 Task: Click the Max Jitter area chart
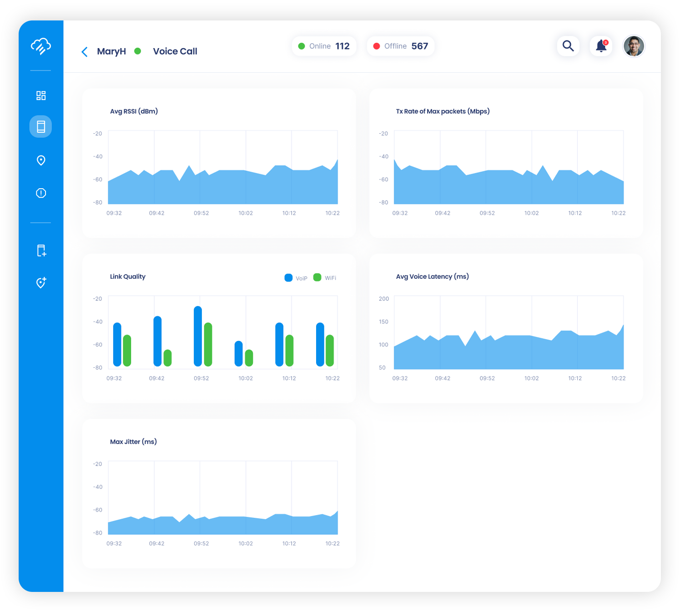click(x=223, y=524)
